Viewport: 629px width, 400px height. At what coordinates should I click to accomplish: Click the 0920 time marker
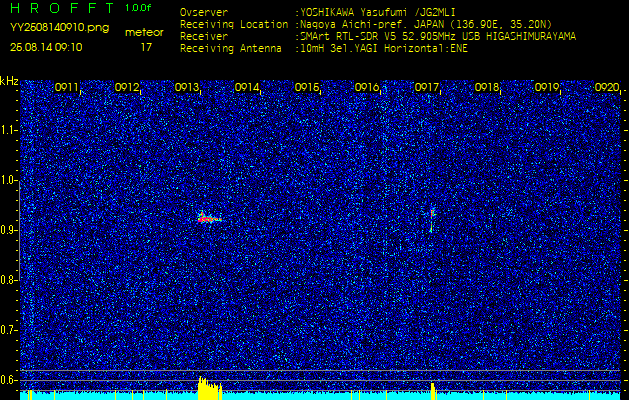[x=607, y=87]
